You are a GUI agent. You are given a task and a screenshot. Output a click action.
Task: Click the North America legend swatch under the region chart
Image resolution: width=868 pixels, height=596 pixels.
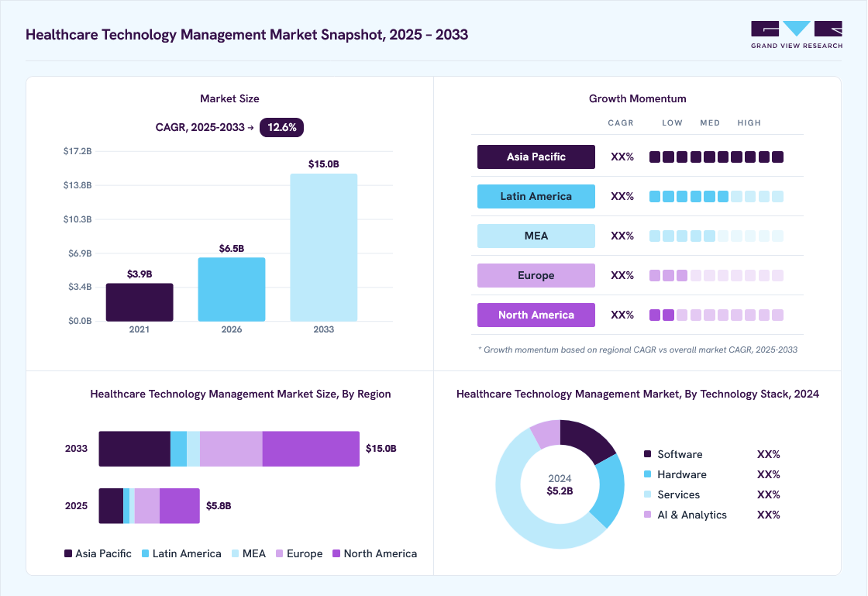pyautogui.click(x=336, y=553)
